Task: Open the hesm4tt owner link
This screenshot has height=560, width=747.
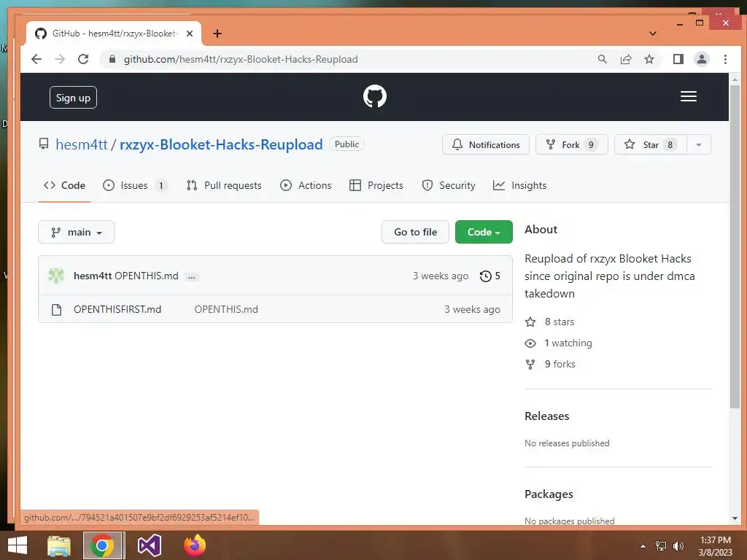Action: coord(82,144)
